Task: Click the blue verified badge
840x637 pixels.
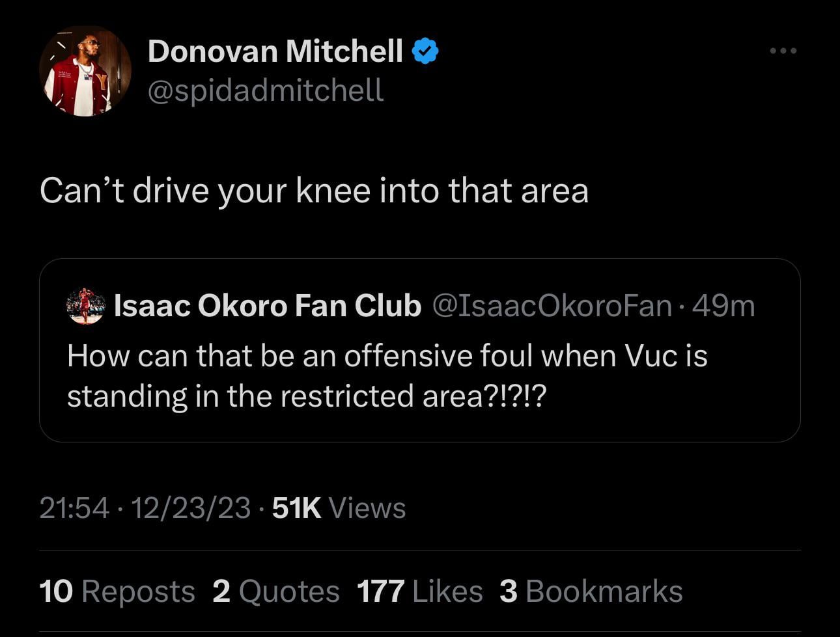Action: click(425, 51)
